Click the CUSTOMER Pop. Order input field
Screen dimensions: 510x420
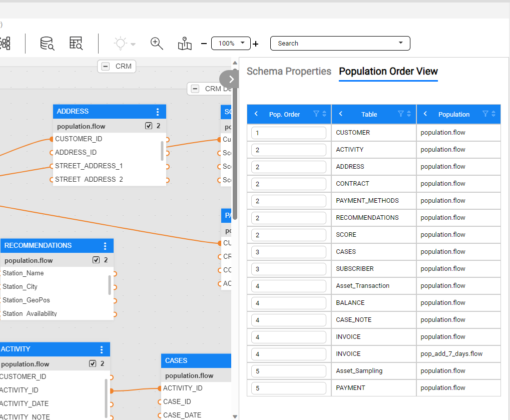pyautogui.click(x=289, y=133)
